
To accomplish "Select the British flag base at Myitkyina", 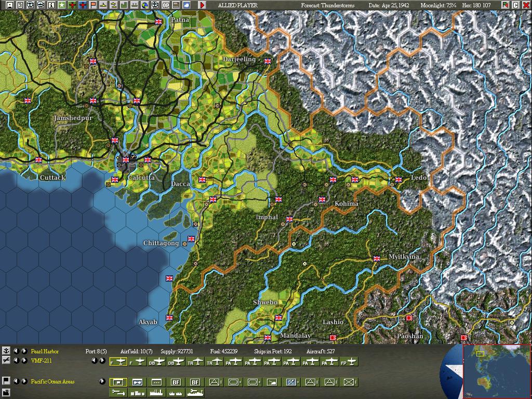I will (x=377, y=259).
